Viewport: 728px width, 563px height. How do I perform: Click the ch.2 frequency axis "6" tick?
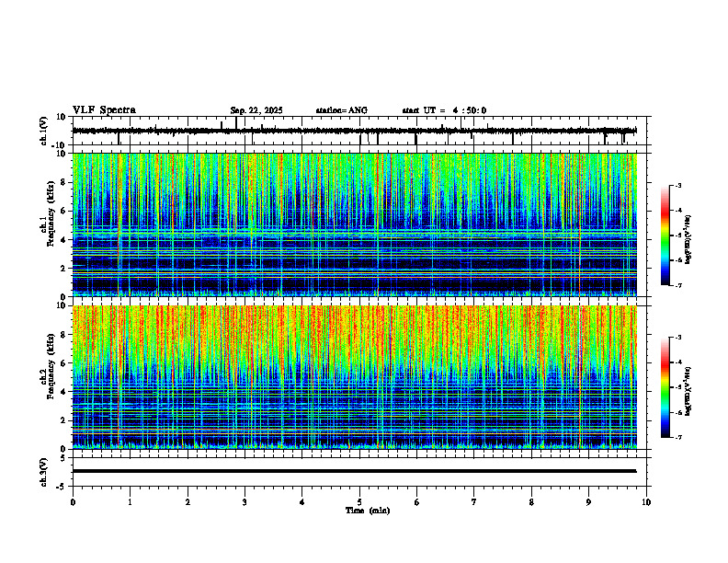(64, 363)
